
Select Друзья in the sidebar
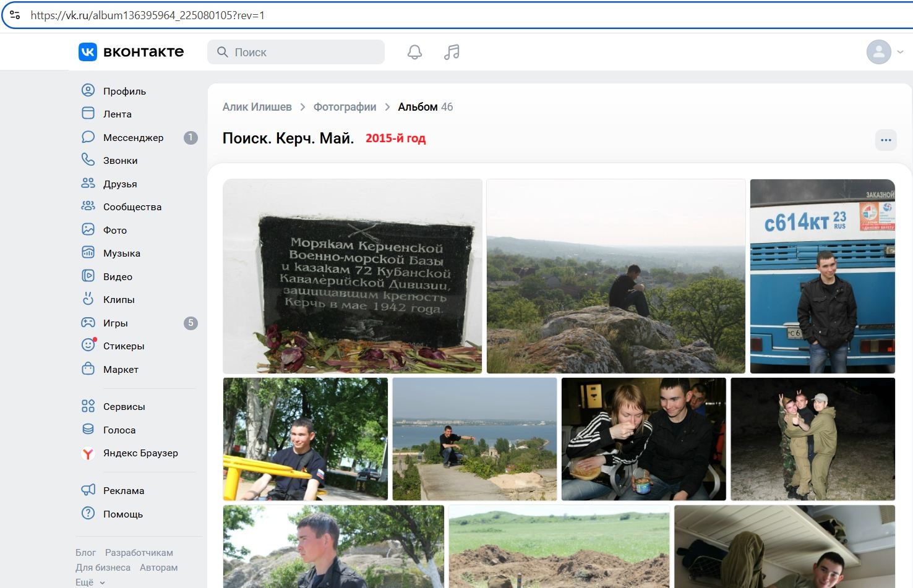[120, 184]
